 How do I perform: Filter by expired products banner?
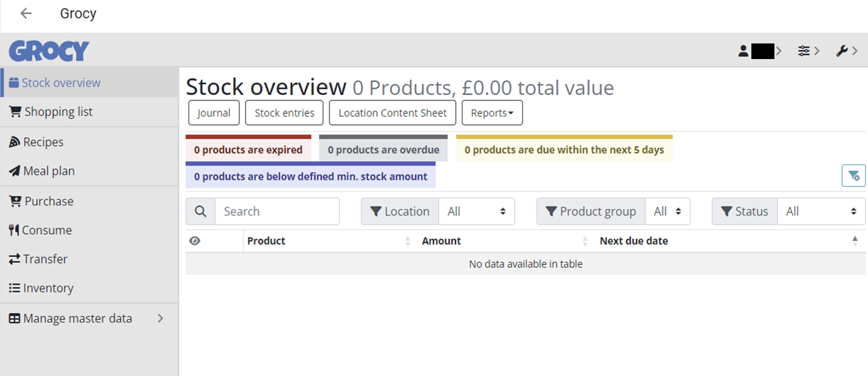(248, 149)
